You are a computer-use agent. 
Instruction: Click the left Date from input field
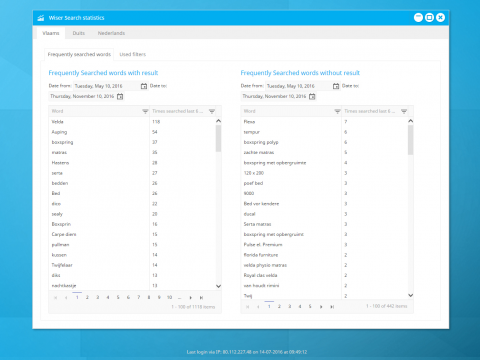[x=106, y=86]
